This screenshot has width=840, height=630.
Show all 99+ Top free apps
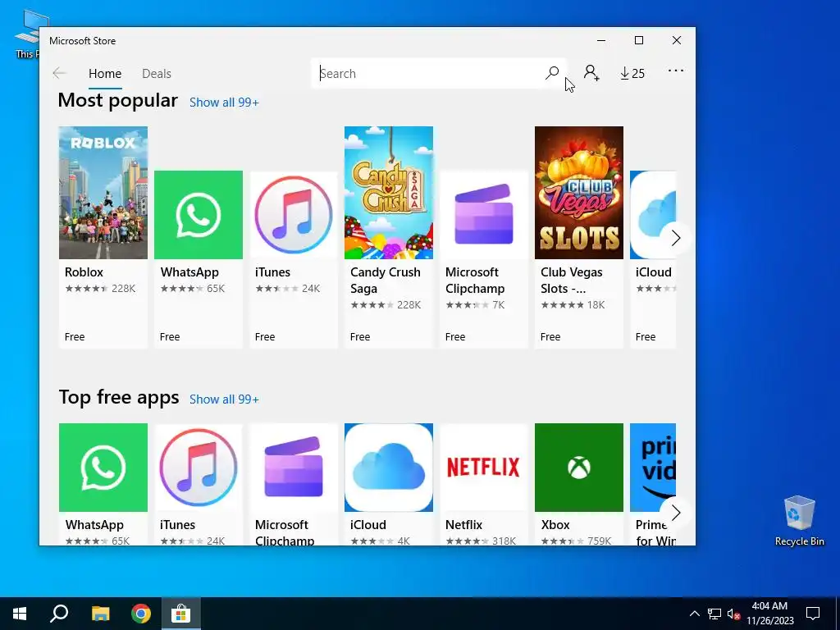(224, 399)
